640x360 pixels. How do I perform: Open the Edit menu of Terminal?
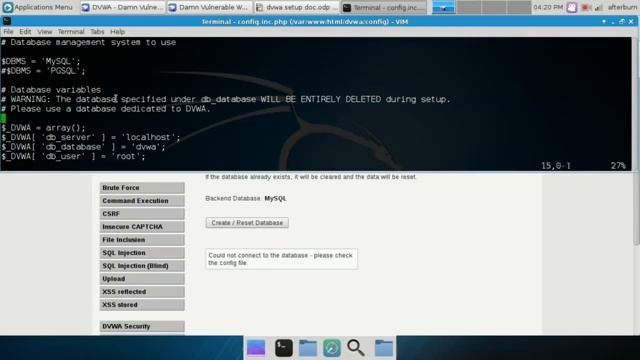[x=25, y=31]
